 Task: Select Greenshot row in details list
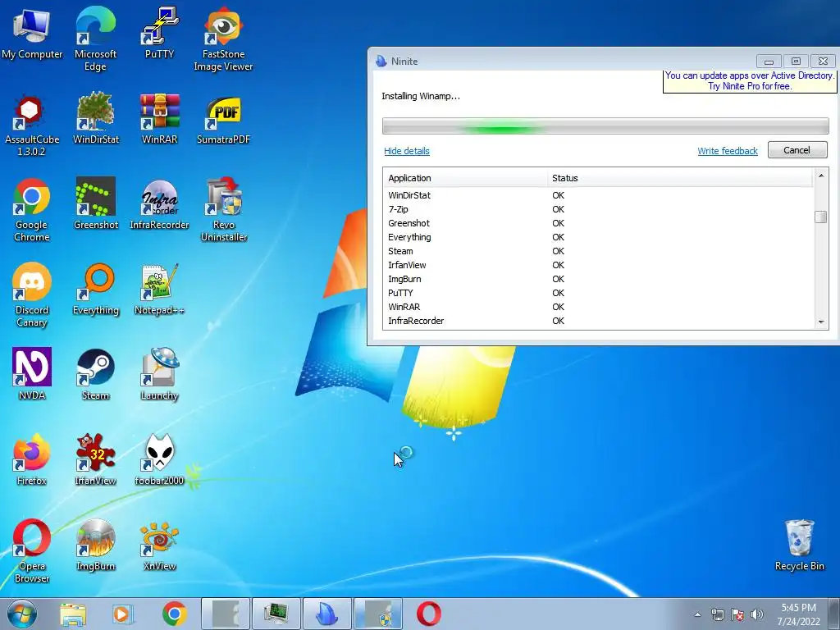point(598,223)
